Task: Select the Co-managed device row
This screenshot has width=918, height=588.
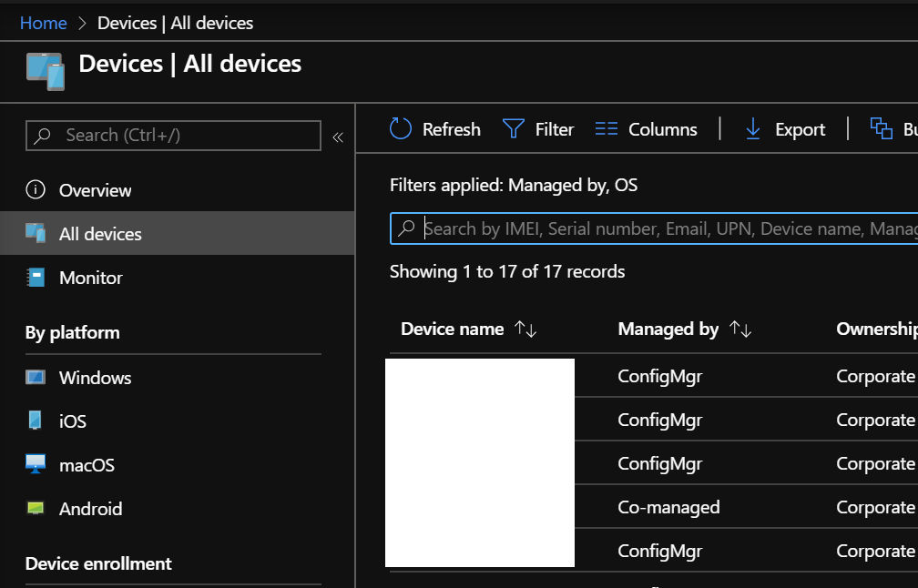Action: click(x=668, y=507)
